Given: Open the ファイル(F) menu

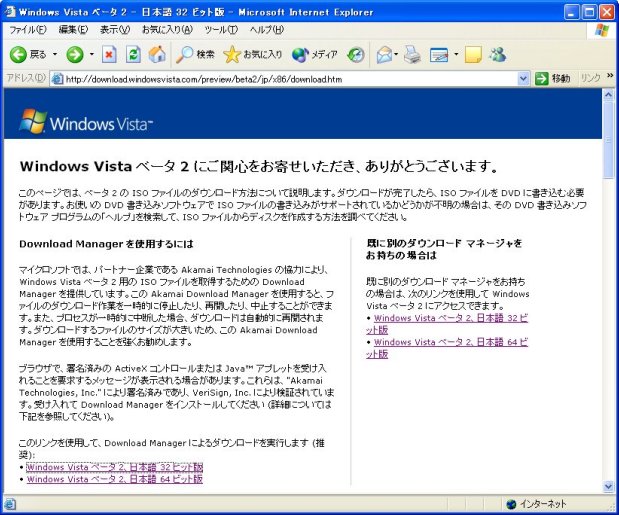Looking at the screenshot, I should click(27, 30).
